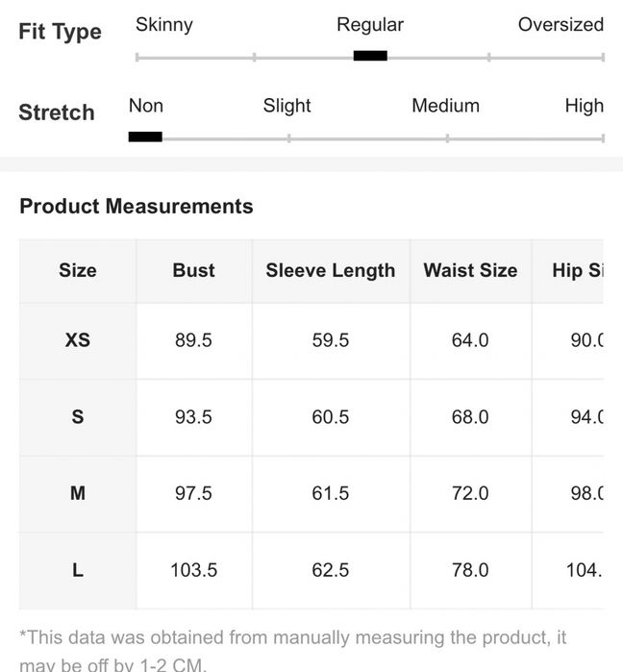Click the Waist Size column header
Screen dimensions: 623x672
(470, 270)
